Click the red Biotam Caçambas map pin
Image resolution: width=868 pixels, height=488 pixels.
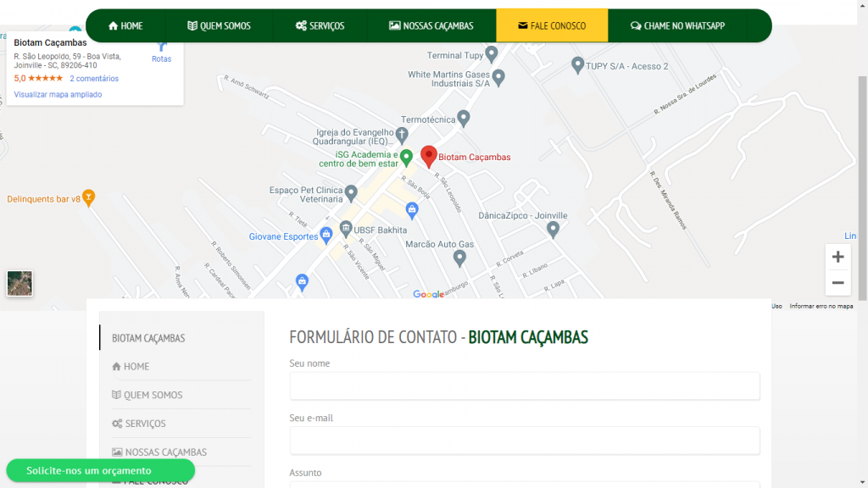pos(428,157)
